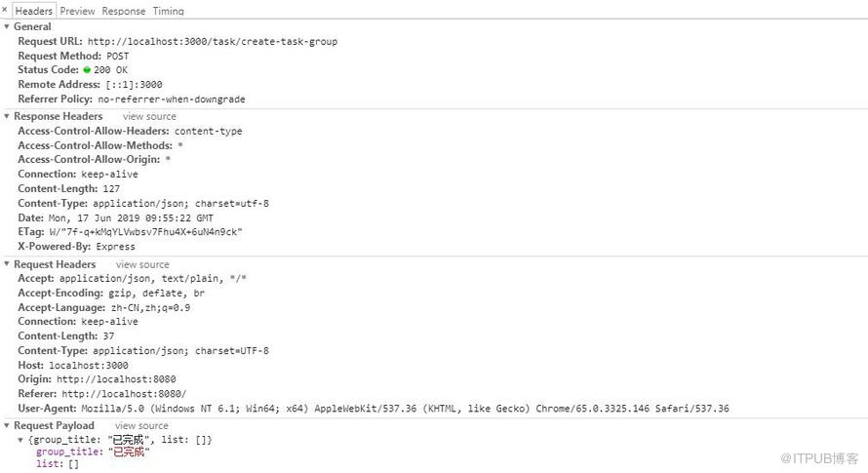The image size is (868, 473).
Task: Collapse the Request Payload section
Action: click(x=7, y=425)
